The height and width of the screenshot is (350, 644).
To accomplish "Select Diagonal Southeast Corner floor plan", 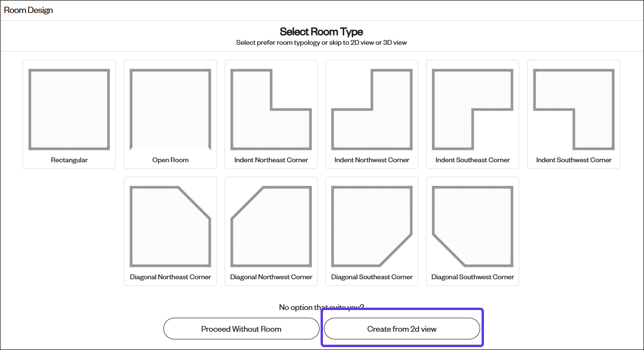I will [x=372, y=226].
